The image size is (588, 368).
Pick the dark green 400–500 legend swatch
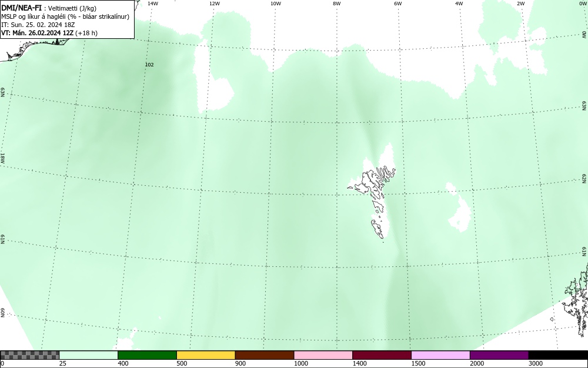[147, 355]
